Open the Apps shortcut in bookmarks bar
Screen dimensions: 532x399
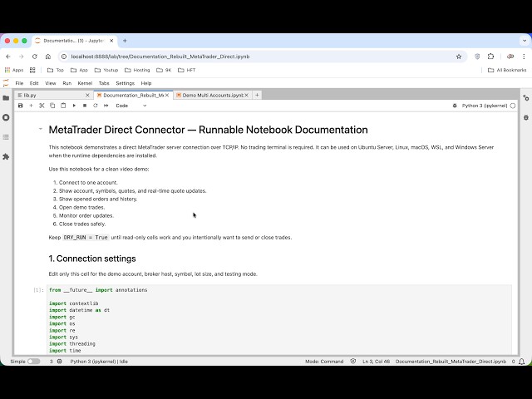point(14,70)
